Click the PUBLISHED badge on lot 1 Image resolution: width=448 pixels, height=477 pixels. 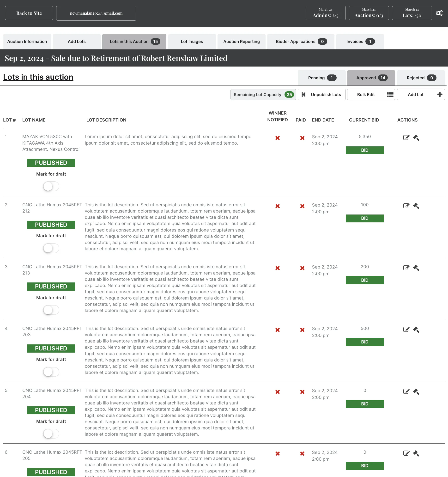[x=51, y=163]
